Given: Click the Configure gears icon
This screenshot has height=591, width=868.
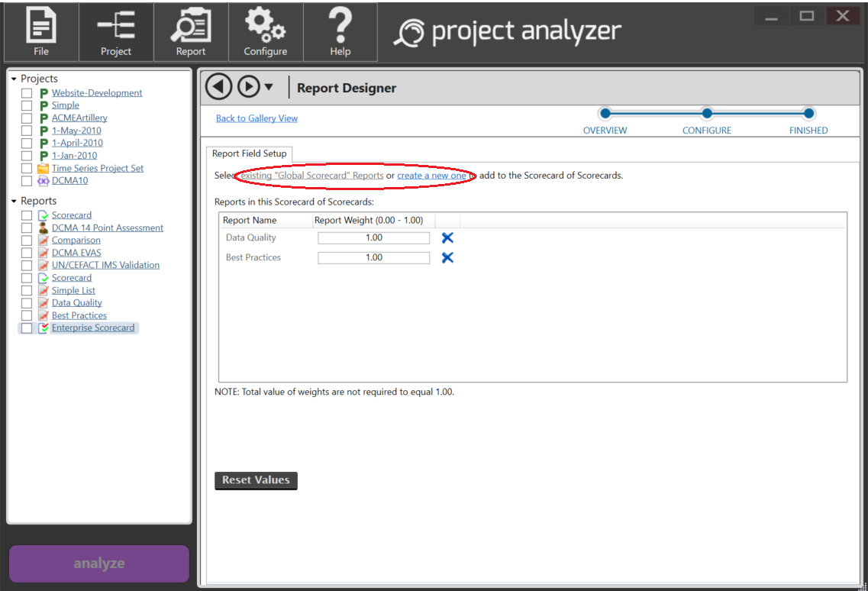Looking at the screenshot, I should [266, 32].
